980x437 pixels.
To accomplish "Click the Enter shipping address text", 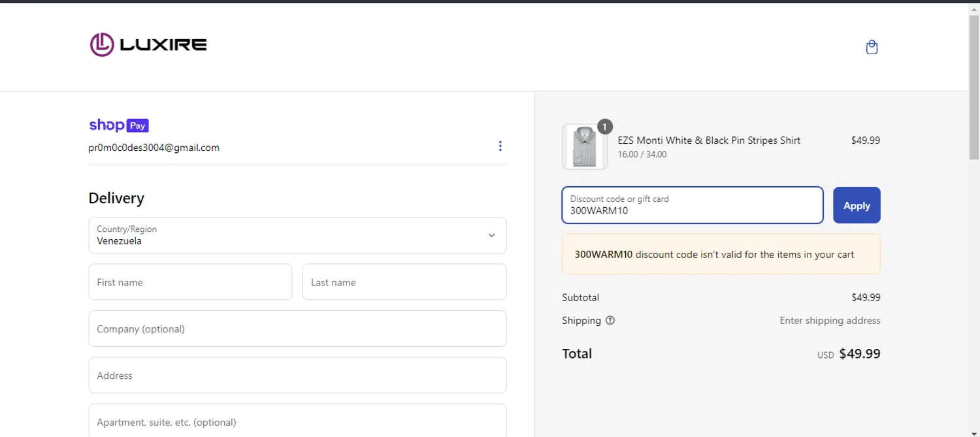I will [830, 321].
